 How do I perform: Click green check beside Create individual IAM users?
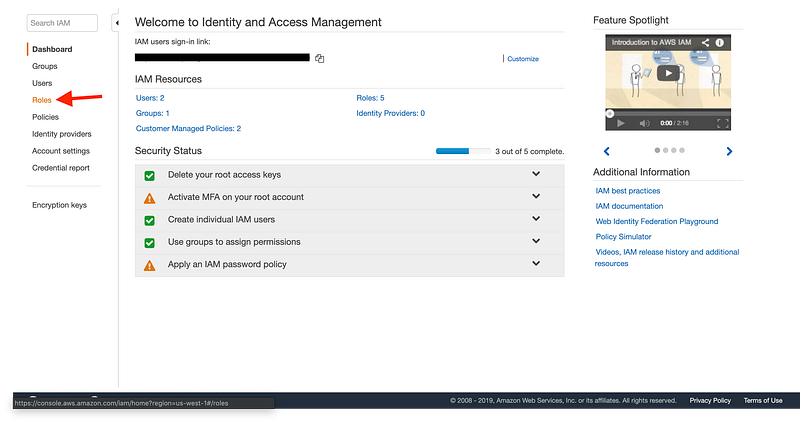pyautogui.click(x=149, y=220)
